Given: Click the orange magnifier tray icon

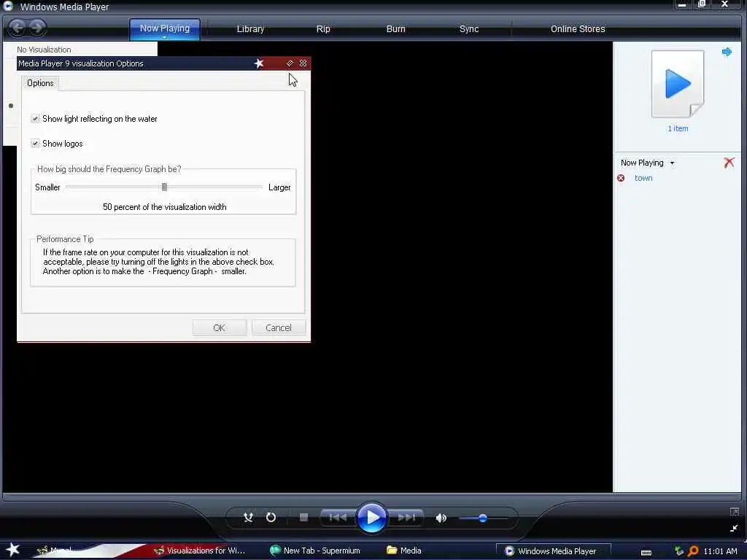Looking at the screenshot, I should click(693, 551).
